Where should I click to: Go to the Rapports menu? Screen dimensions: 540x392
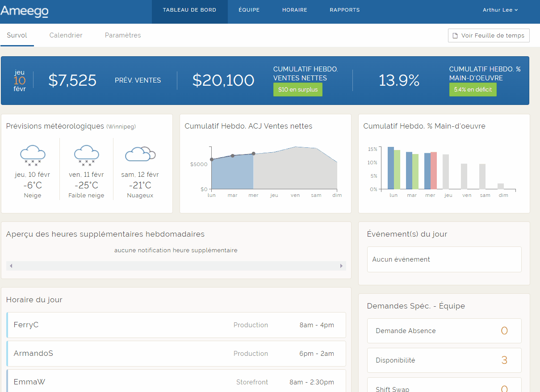(344, 10)
